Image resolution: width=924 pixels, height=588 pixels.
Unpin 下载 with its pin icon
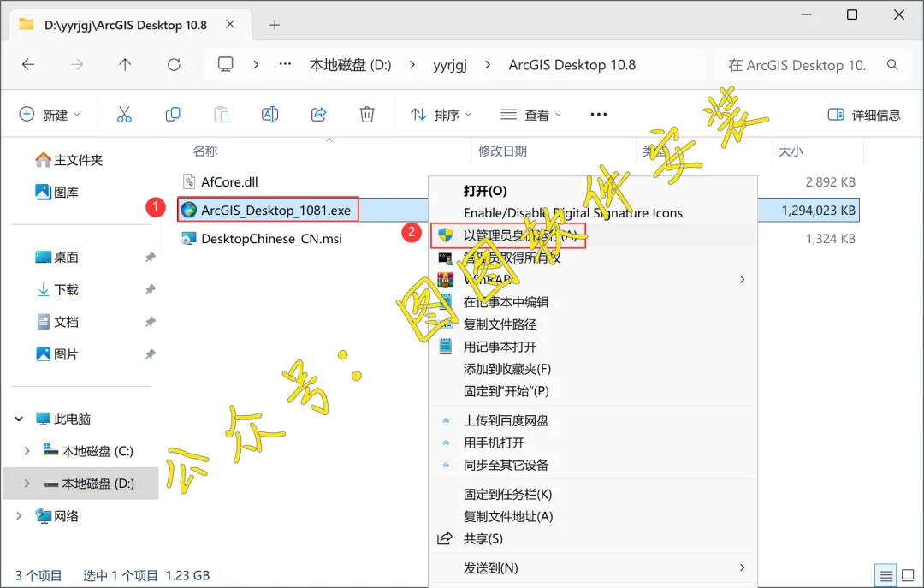click(151, 289)
